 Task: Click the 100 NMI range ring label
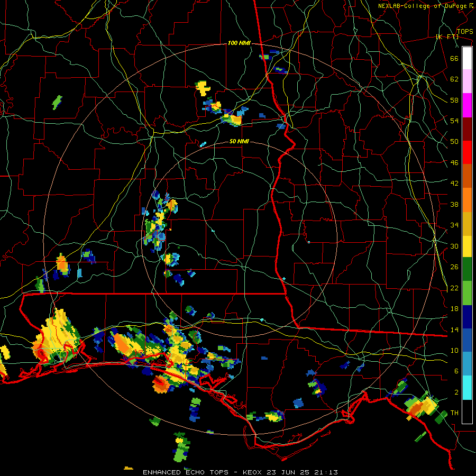pos(239,43)
